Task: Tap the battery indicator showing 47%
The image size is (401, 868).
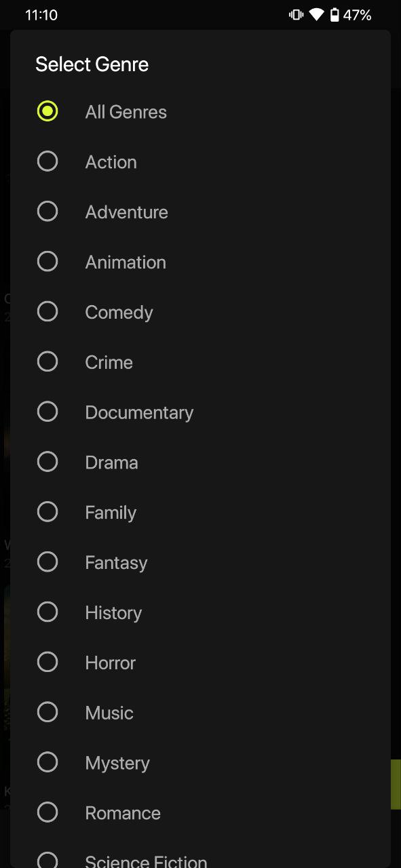Action: 348,15
